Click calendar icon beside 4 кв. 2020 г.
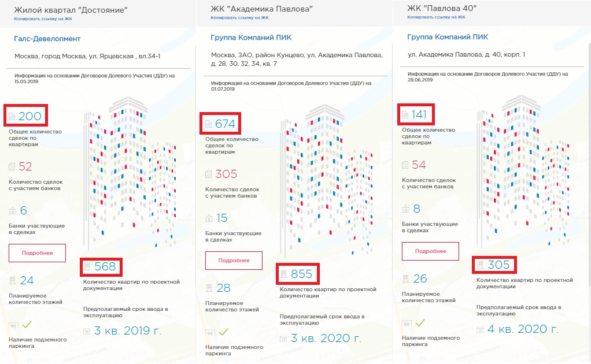The image size is (591, 364). (480, 330)
